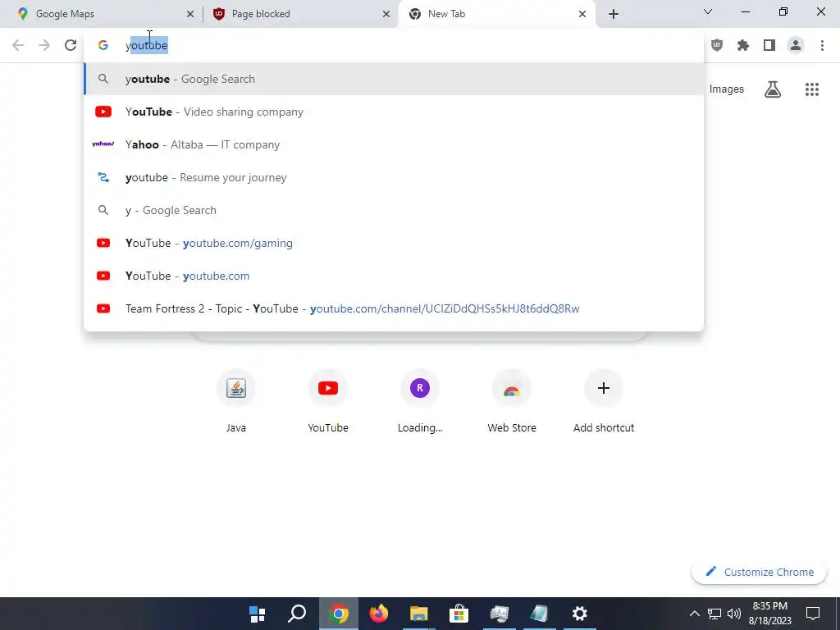
Task: Open the Java shortcut tile
Action: [235, 400]
